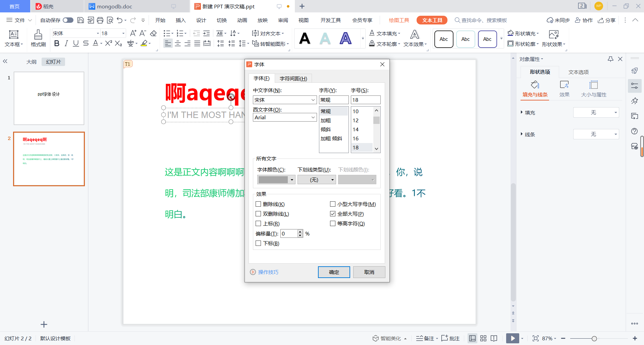Start slideshow from status bar
Image resolution: width=644 pixels, height=345 pixels.
(x=513, y=338)
